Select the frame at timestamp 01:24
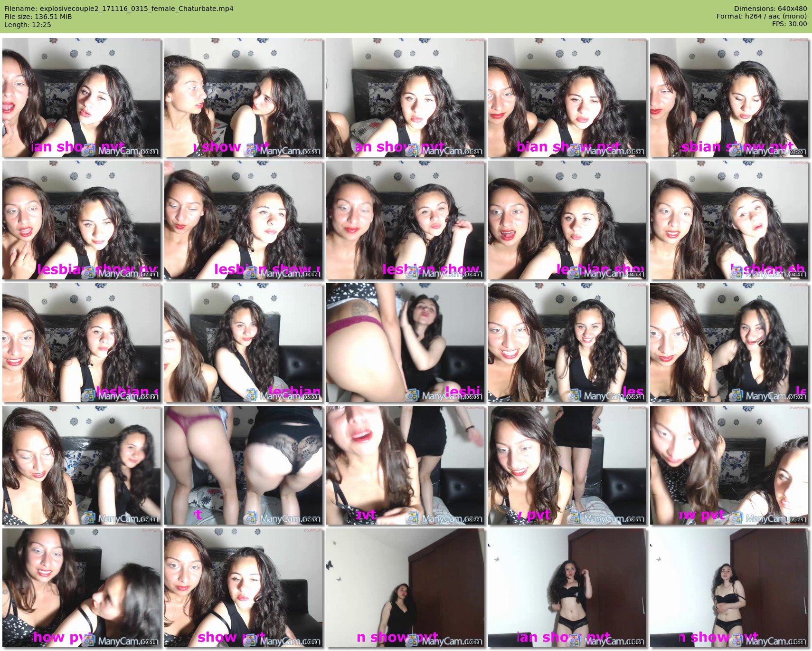This screenshot has width=812, height=651. (406, 97)
